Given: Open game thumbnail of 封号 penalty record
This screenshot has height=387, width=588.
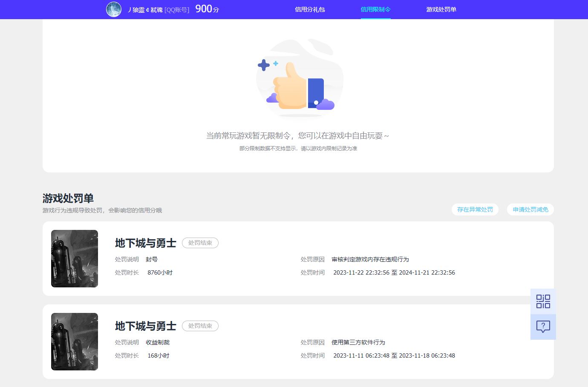Looking at the screenshot, I should pyautogui.click(x=75, y=259).
